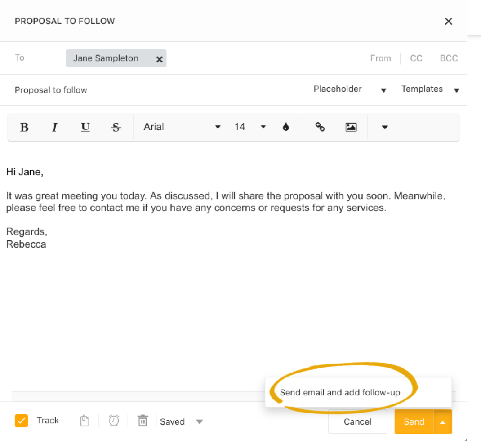Insert a hyperlink

(x=320, y=127)
